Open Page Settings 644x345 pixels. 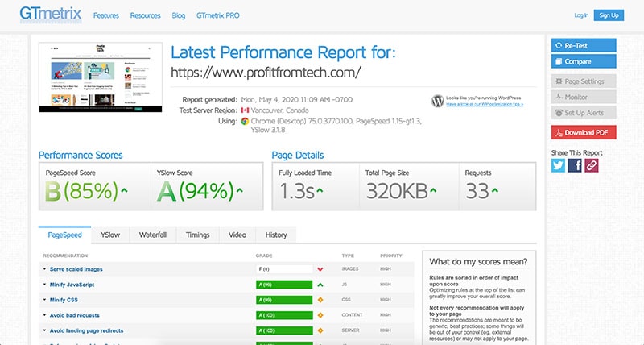[x=584, y=81]
